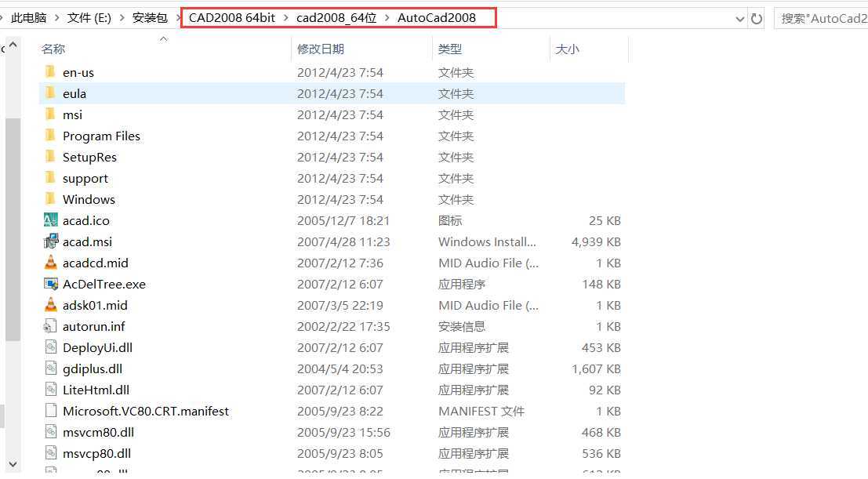The image size is (868, 479).
Task: Click the autorun.inf setup info icon
Action: (50, 326)
